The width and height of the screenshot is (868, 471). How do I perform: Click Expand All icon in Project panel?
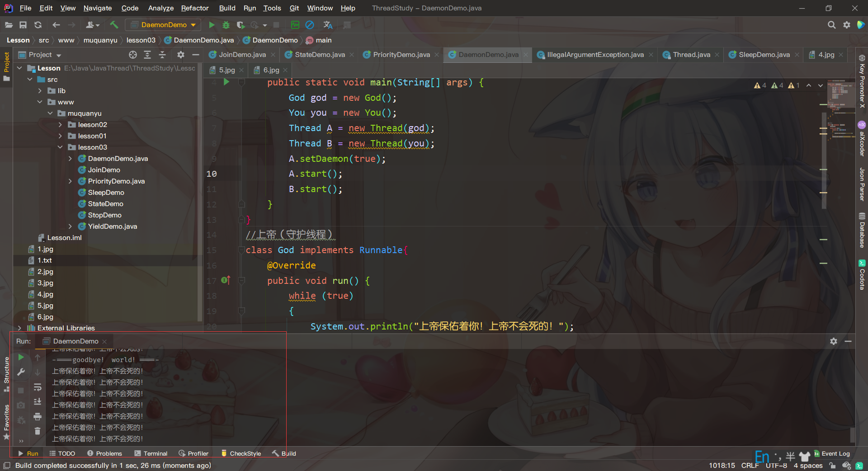click(x=147, y=55)
